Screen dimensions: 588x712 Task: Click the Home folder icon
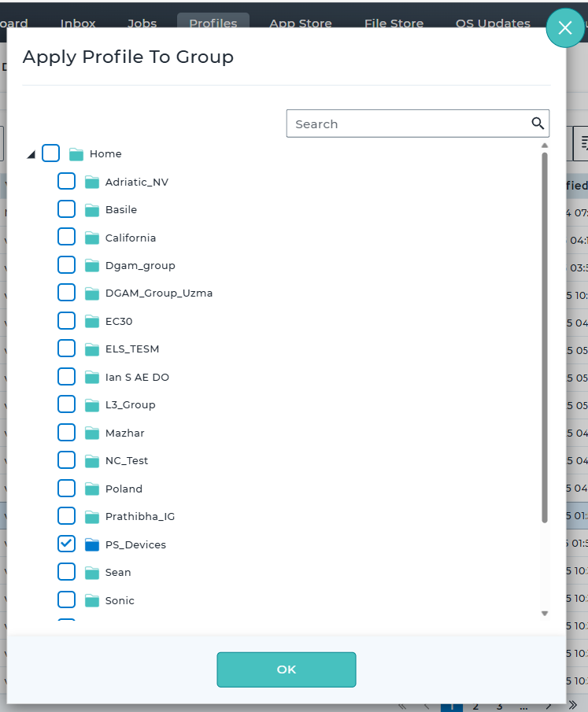click(76, 154)
